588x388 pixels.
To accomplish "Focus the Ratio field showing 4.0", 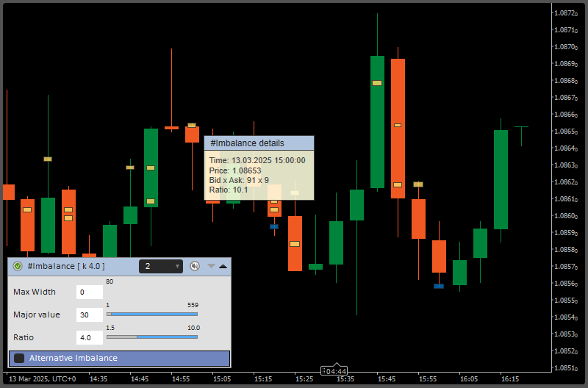I will 90,338.
